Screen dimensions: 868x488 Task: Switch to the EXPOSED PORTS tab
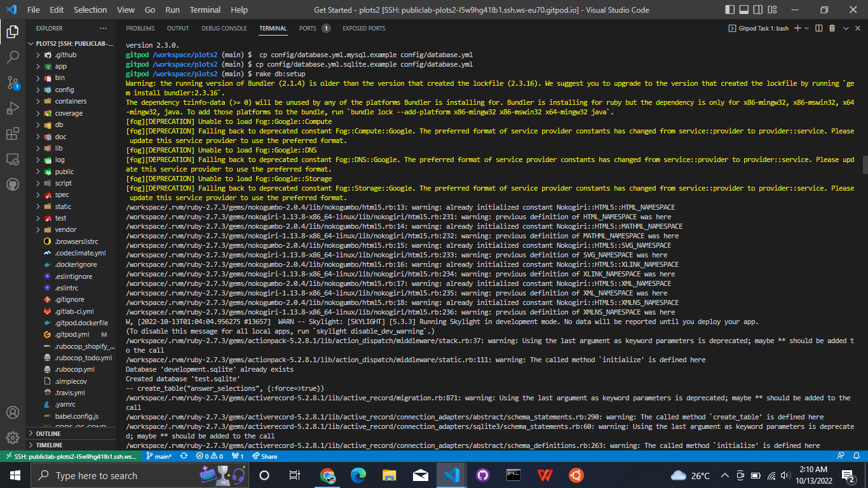[x=363, y=29]
